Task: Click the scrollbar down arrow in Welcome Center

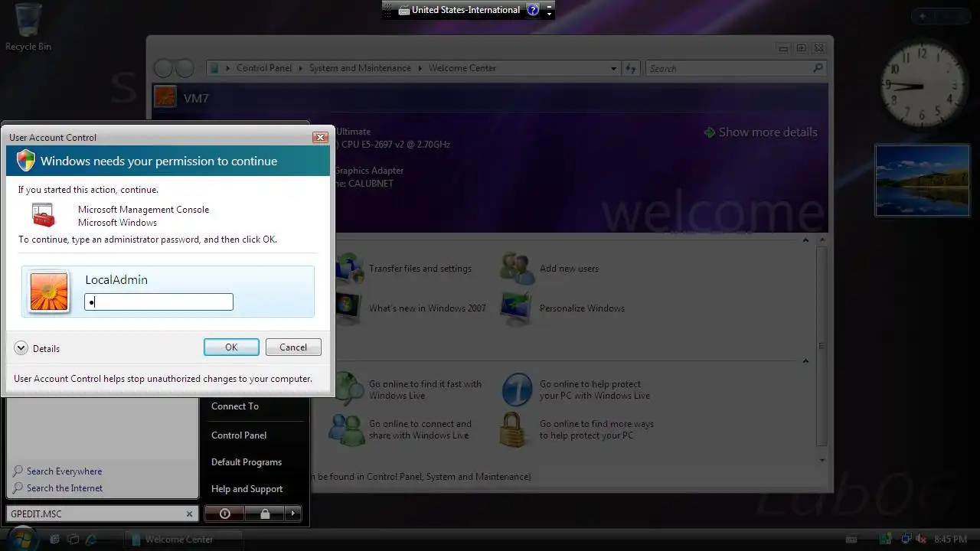Action: pyautogui.click(x=822, y=460)
